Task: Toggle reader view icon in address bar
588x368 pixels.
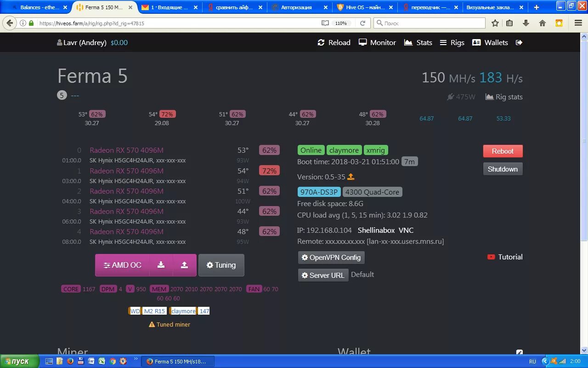Action: point(325,23)
